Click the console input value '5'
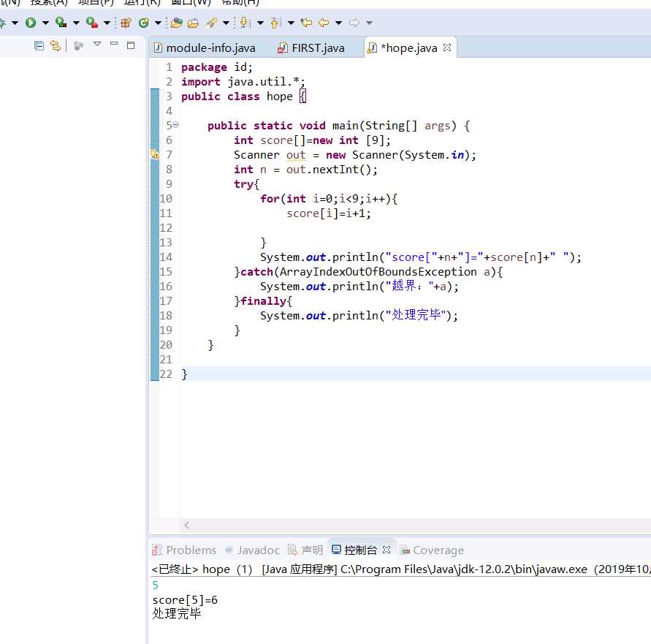Viewport: 651px width, 644px height. [156, 586]
